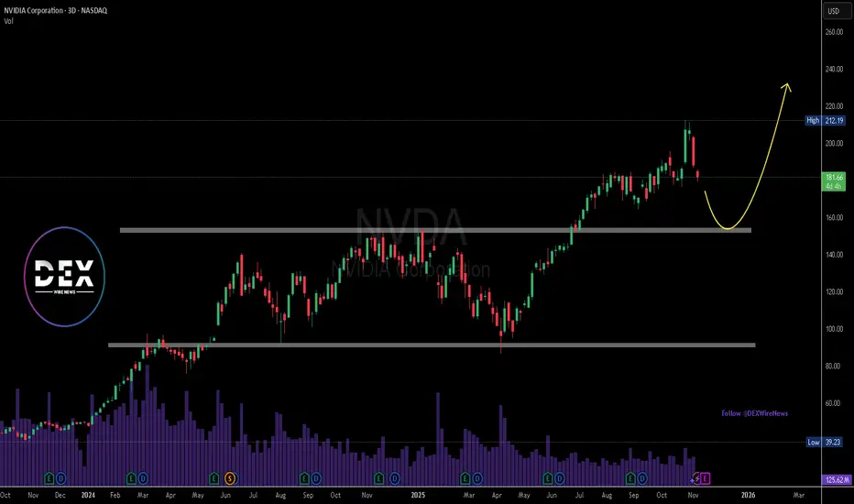Click the 80.00 price scale label
The height and width of the screenshot is (504, 854).
tap(835, 366)
